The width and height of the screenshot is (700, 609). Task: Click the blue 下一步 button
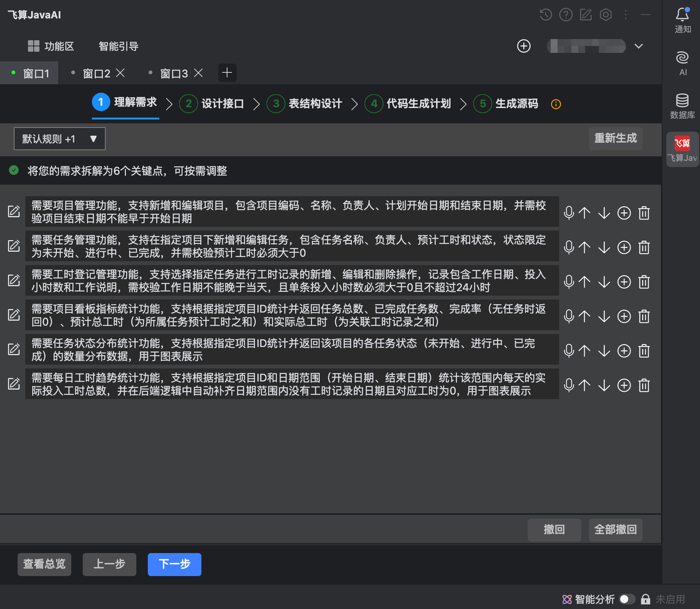[x=174, y=564]
